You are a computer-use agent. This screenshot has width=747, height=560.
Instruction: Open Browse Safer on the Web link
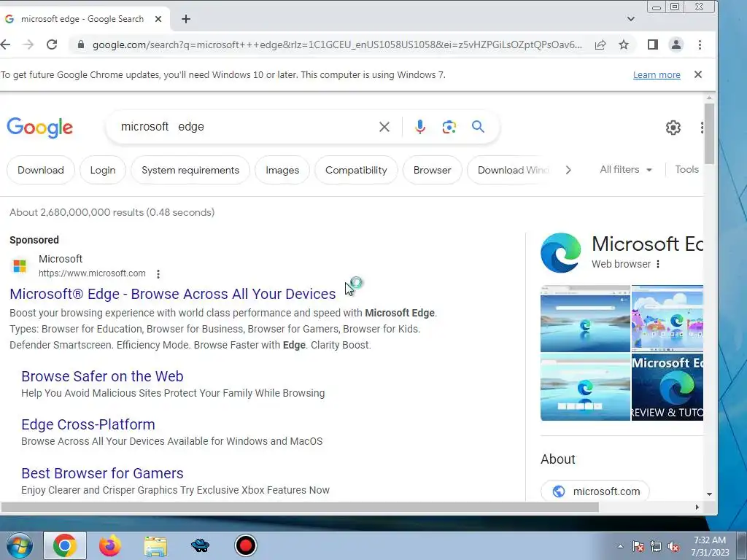(x=102, y=376)
